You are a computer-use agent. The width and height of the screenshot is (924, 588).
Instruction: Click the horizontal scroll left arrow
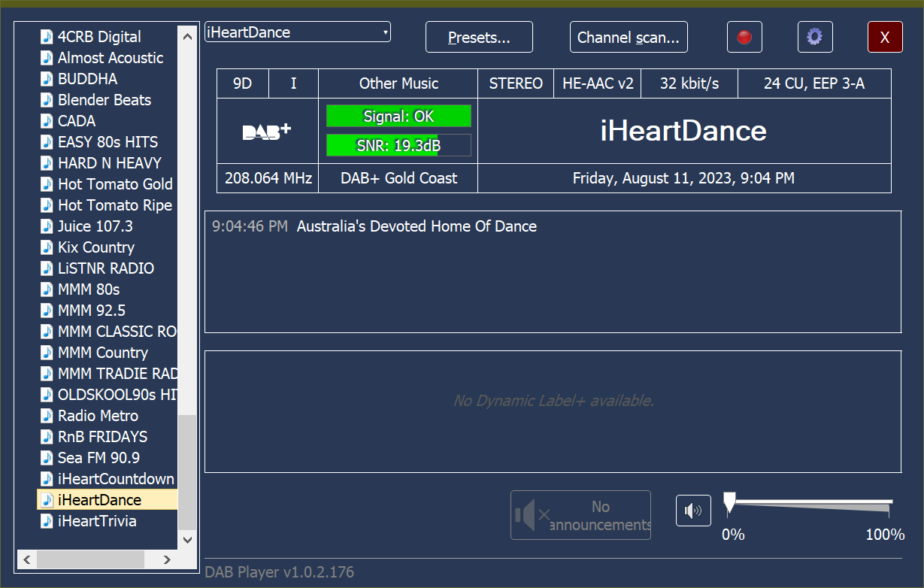click(x=27, y=559)
